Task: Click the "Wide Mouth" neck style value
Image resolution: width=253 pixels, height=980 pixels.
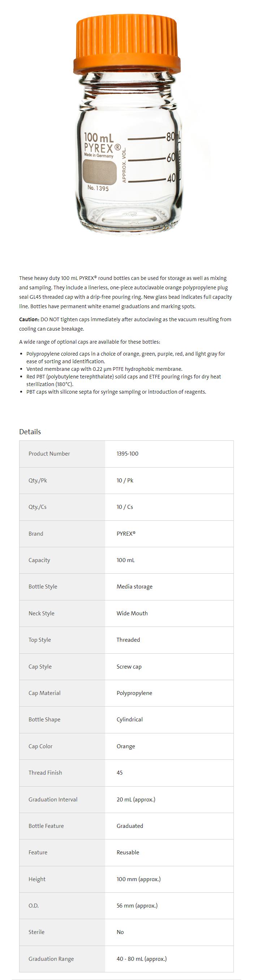Action: pyautogui.click(x=132, y=613)
